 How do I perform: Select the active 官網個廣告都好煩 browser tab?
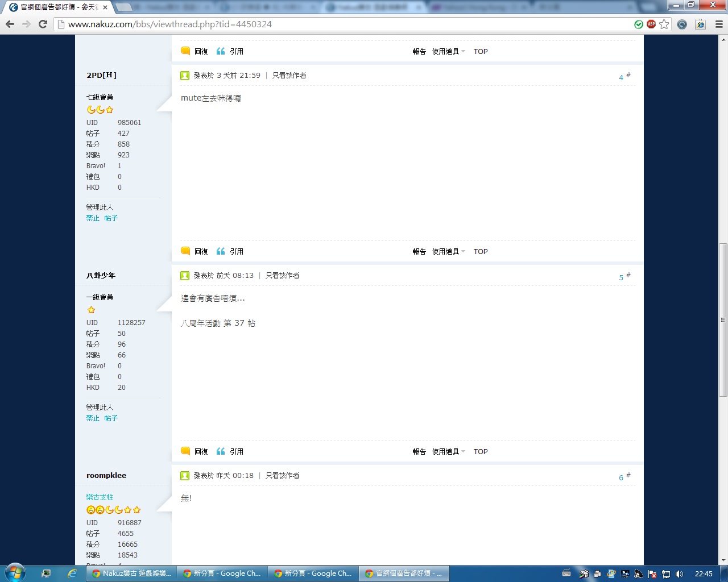(58, 7)
